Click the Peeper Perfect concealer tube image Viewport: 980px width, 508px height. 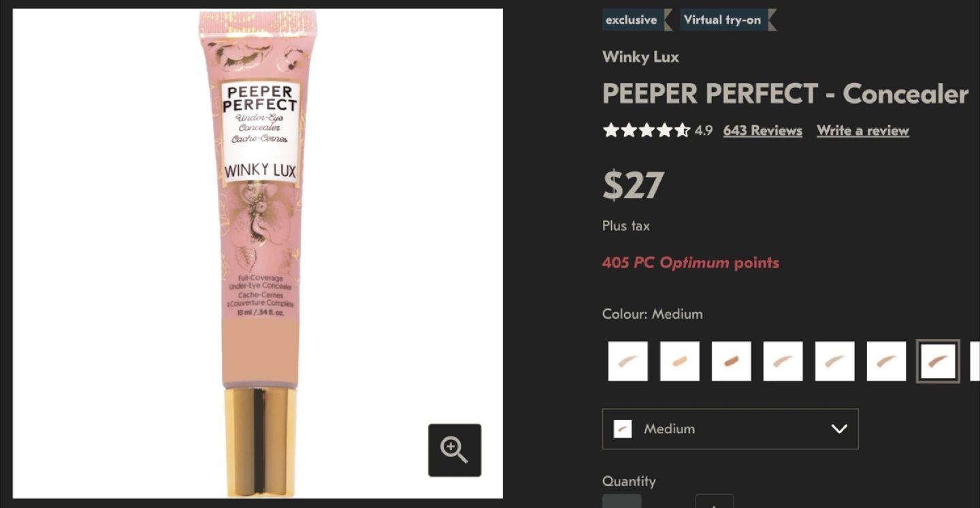click(259, 253)
